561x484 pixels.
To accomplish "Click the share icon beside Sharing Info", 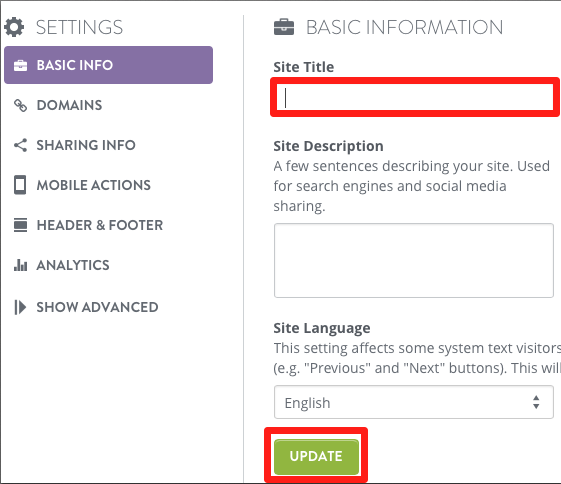I will point(20,145).
